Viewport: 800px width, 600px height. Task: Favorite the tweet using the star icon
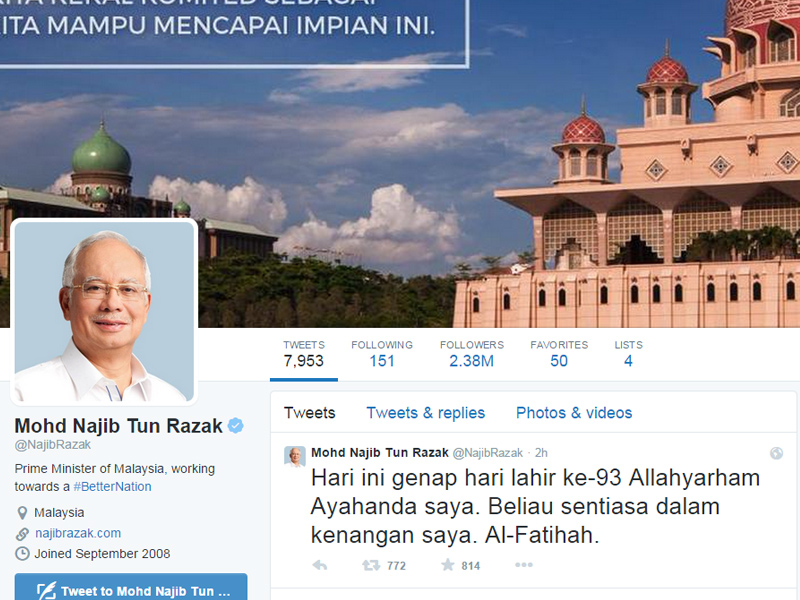[447, 564]
